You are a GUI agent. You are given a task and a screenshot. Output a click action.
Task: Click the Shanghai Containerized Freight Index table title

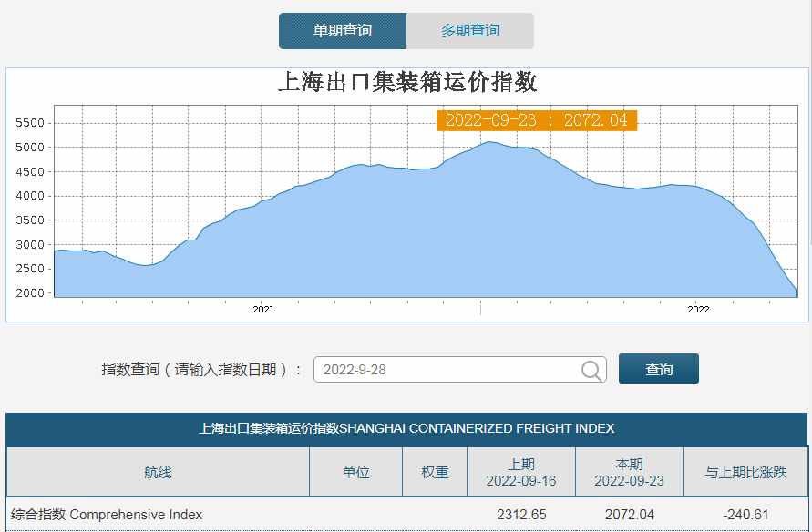(x=406, y=429)
